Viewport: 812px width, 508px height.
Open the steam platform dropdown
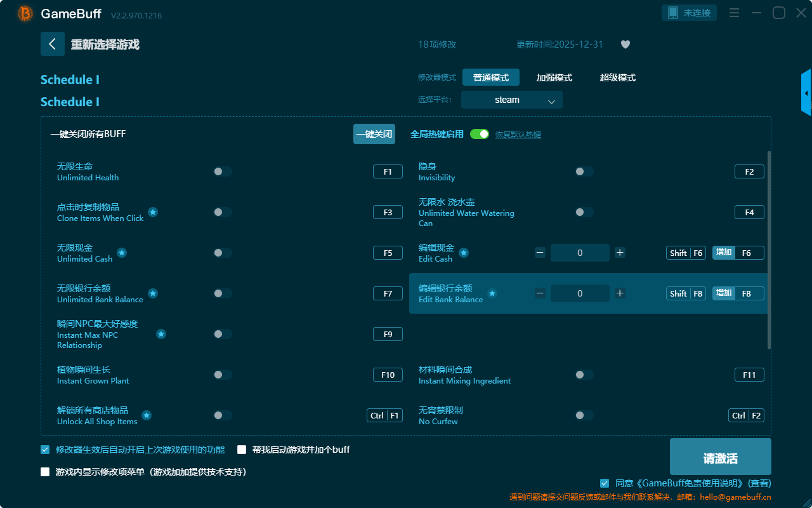point(511,100)
